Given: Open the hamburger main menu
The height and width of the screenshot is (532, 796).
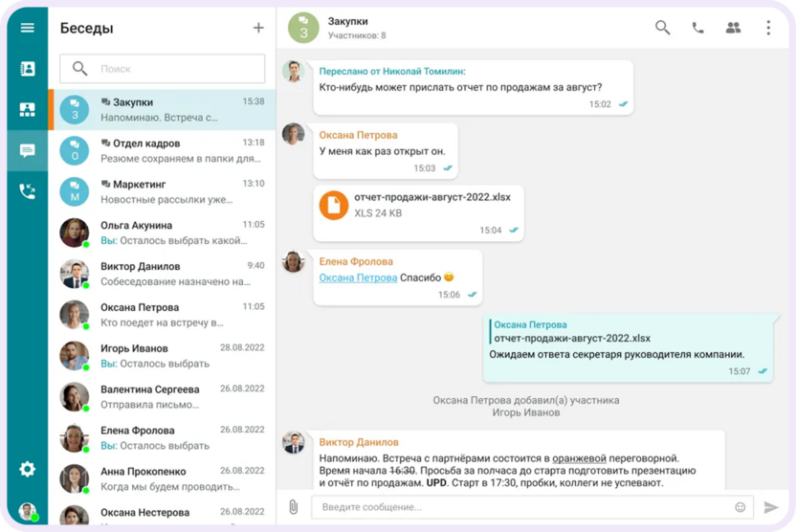Looking at the screenshot, I should [28, 28].
